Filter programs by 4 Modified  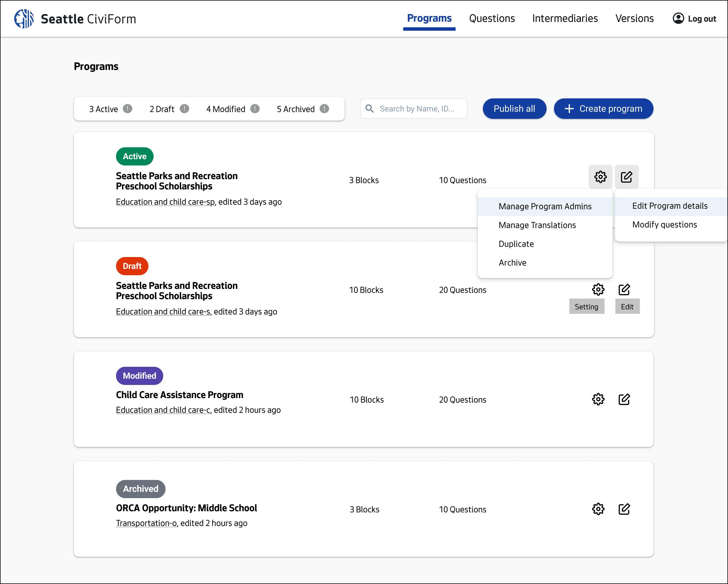coord(226,109)
